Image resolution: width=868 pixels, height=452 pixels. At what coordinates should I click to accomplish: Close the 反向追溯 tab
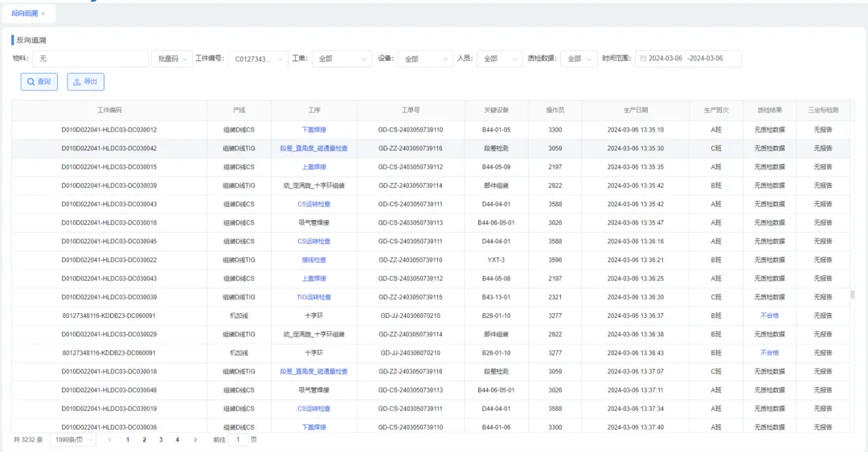[x=43, y=14]
